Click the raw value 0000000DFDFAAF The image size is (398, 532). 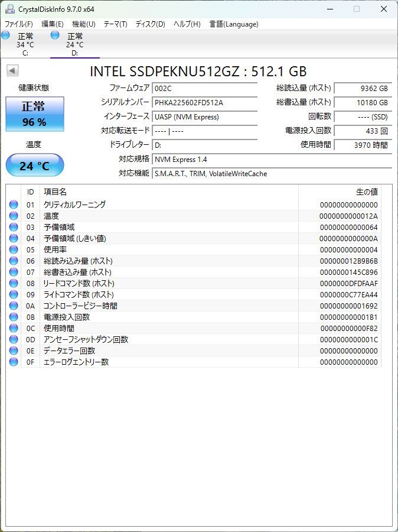(x=348, y=284)
